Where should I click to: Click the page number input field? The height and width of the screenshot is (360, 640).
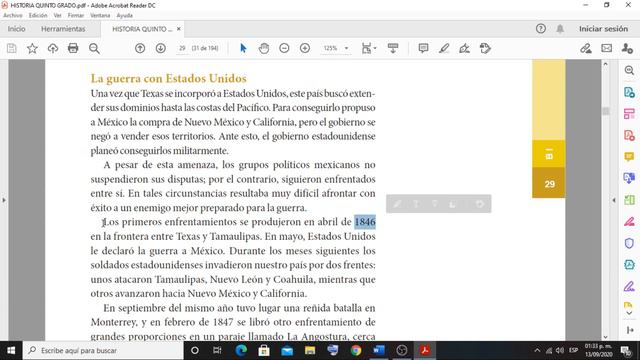coord(182,48)
